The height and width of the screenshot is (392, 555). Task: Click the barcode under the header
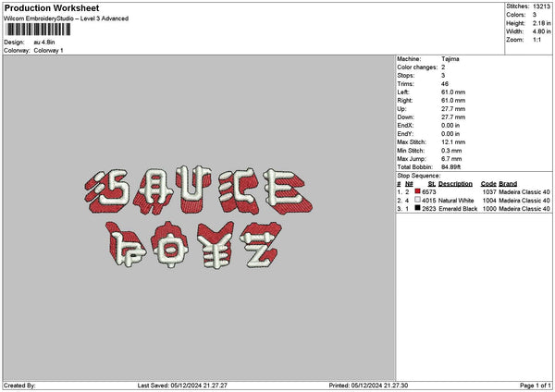(x=38, y=30)
